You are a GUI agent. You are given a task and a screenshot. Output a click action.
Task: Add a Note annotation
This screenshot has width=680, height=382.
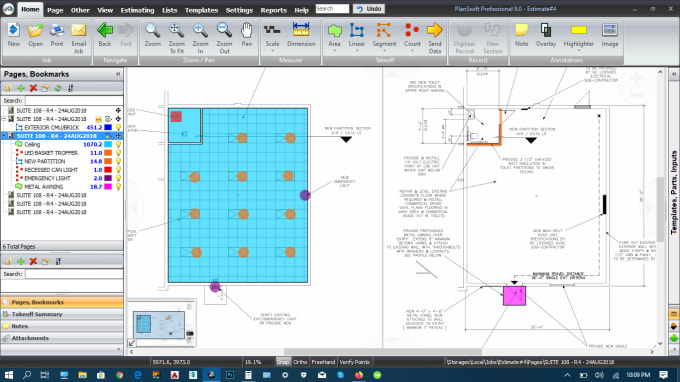pos(521,35)
